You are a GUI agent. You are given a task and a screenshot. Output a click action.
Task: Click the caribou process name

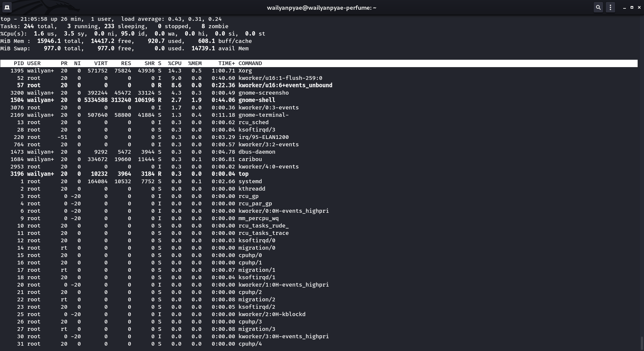coord(250,159)
